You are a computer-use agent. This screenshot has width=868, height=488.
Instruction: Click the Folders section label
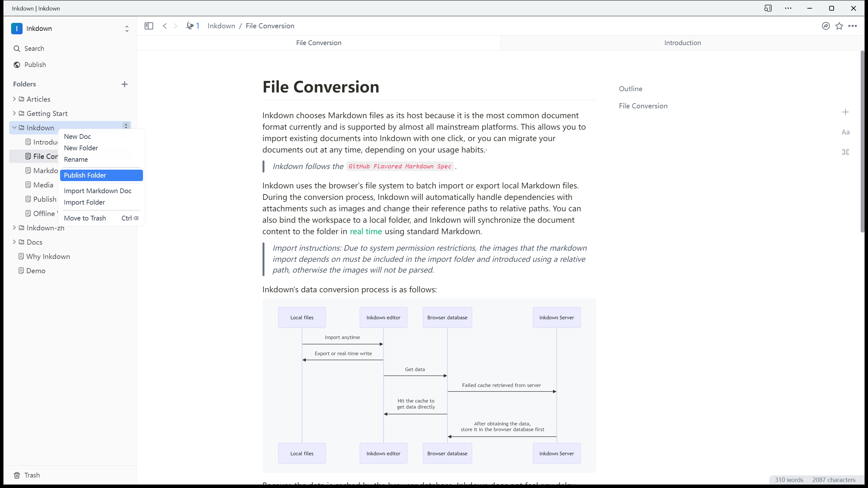(24, 84)
